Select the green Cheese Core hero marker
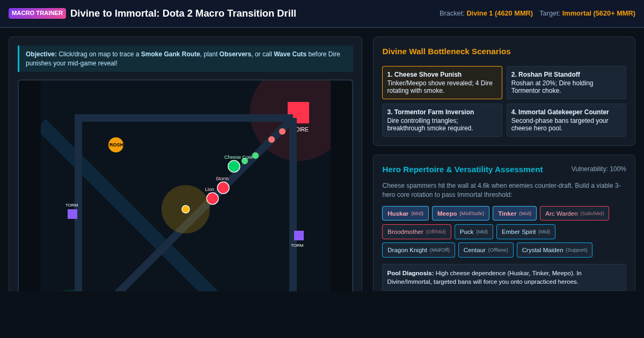The width and height of the screenshot is (644, 338). [234, 166]
